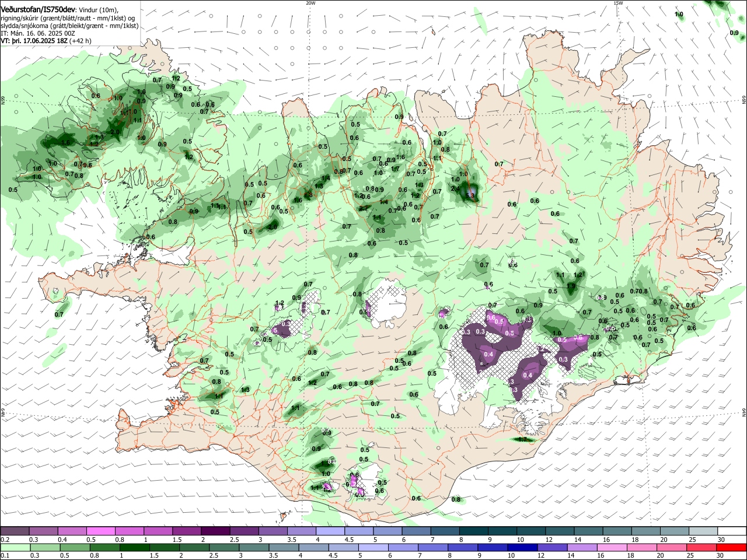Click the 'slydda/snjókoma' legend description line
Screen dimensions: 747x560
pyautogui.click(x=69, y=26)
